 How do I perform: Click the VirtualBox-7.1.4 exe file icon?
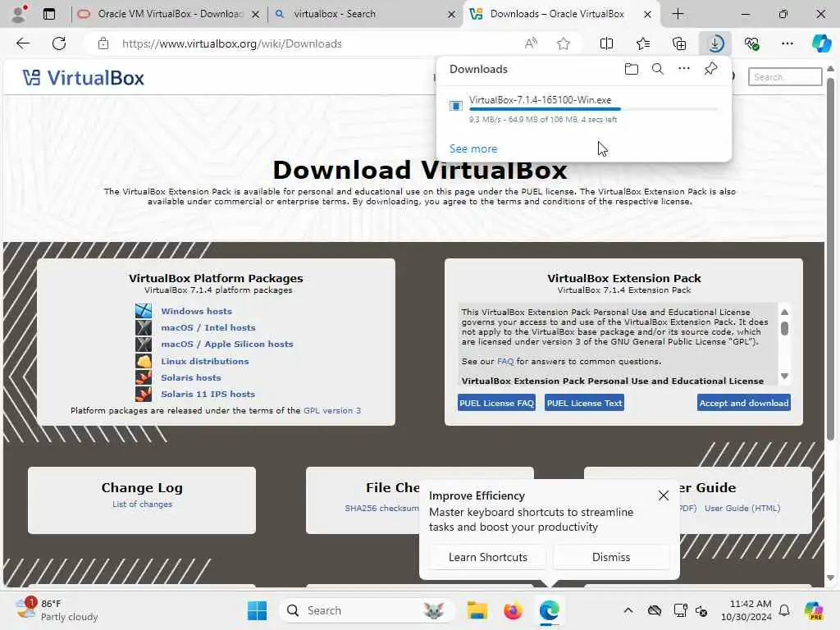pyautogui.click(x=456, y=106)
